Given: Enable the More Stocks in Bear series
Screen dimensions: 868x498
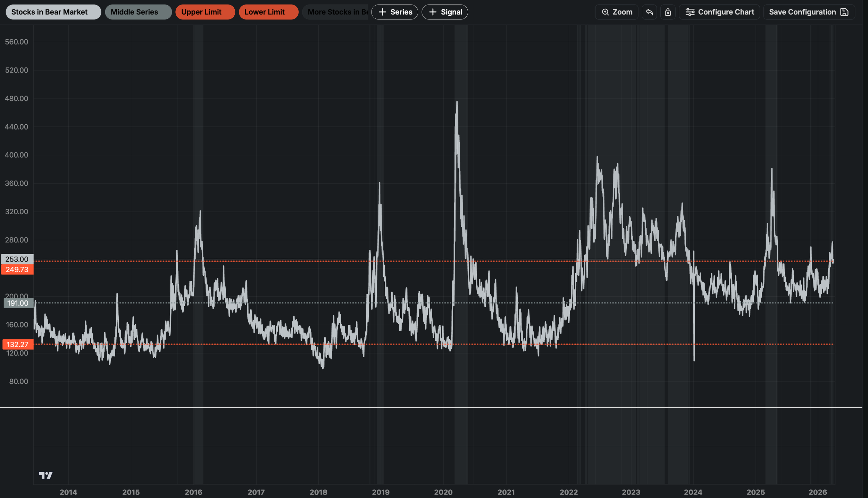Looking at the screenshot, I should pyautogui.click(x=335, y=12).
